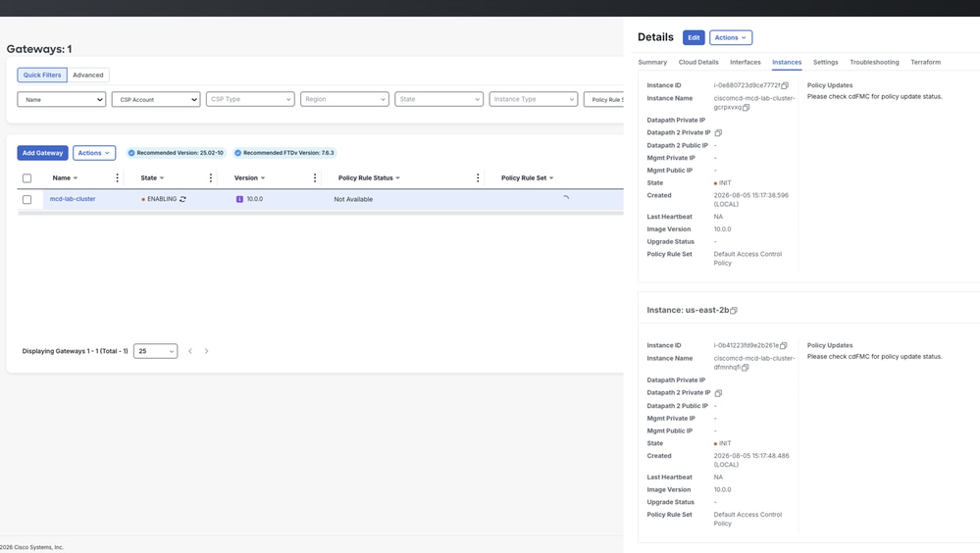Open the State filter dropdown
Screen dimensions: 980x553
(438, 99)
